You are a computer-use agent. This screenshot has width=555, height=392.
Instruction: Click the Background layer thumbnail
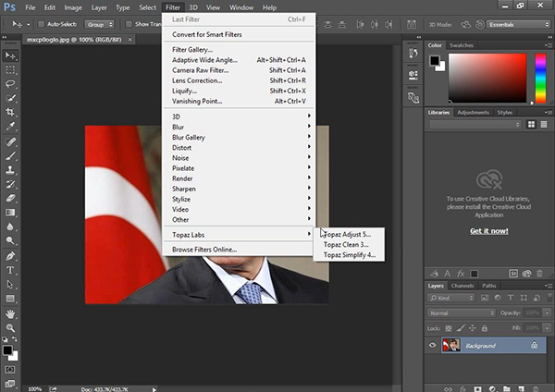tap(450, 346)
